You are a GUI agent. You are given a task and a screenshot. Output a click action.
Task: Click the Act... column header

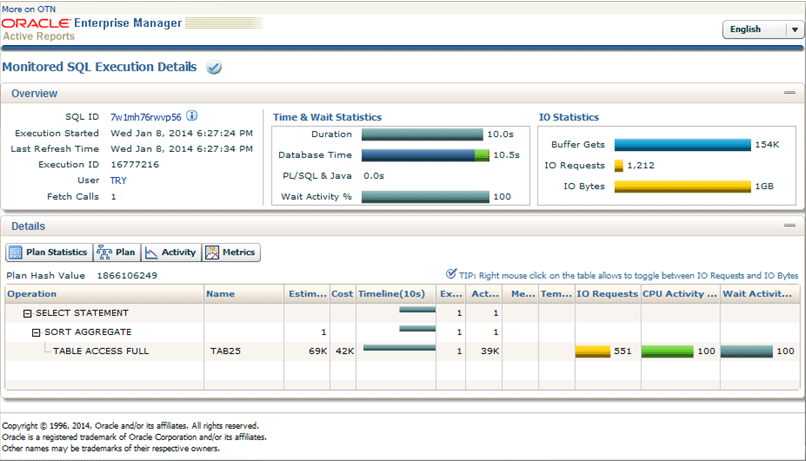pyautogui.click(x=484, y=294)
